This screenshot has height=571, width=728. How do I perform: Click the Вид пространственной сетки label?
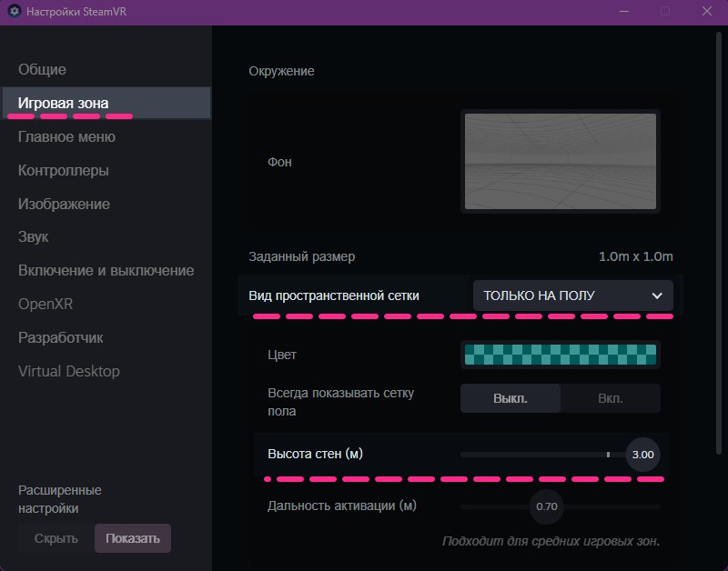point(334,296)
